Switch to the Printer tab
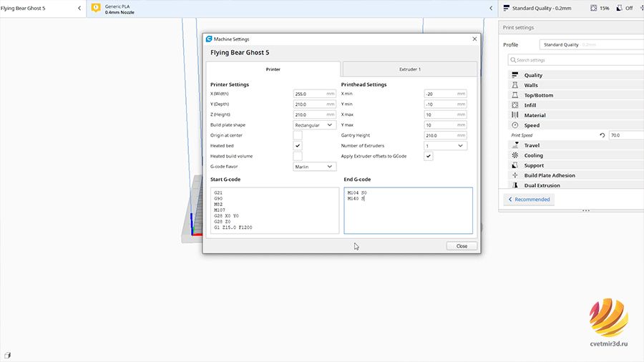This screenshot has height=362, width=644. click(x=273, y=69)
